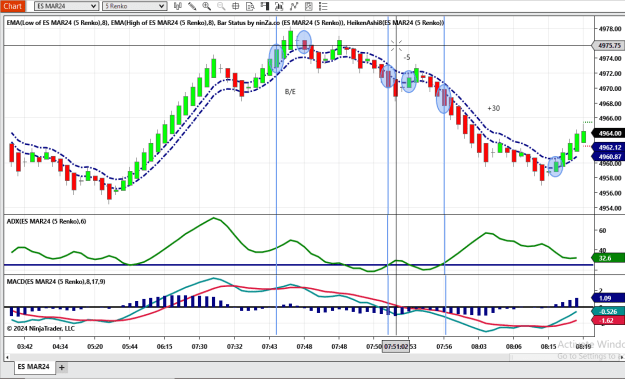This screenshot has width=625, height=379.
Task: Click the 4954.00 price axis label
Action: click(x=610, y=208)
